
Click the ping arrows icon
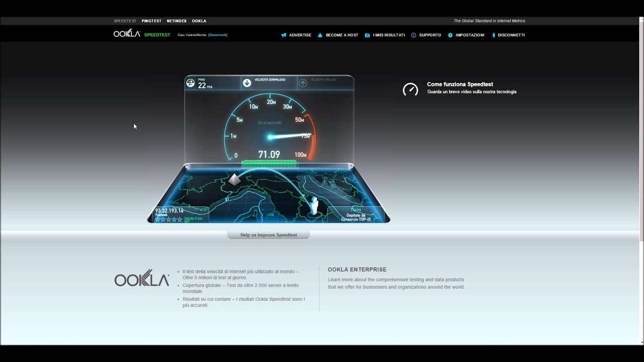click(x=190, y=83)
